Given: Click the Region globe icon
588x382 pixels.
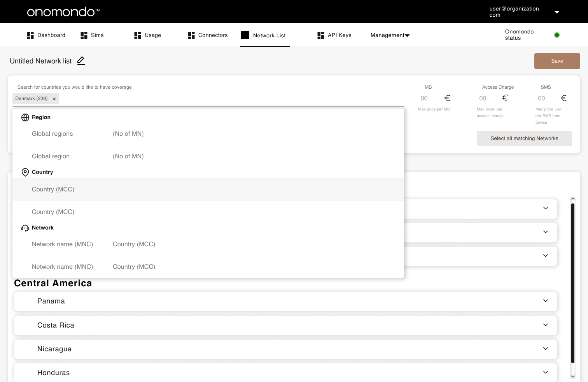Looking at the screenshot, I should (x=25, y=117).
